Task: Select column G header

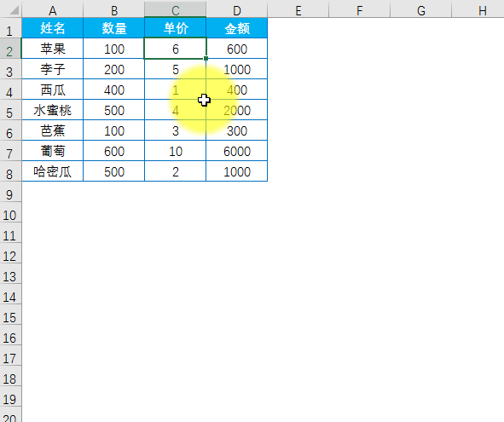Action: (420, 10)
